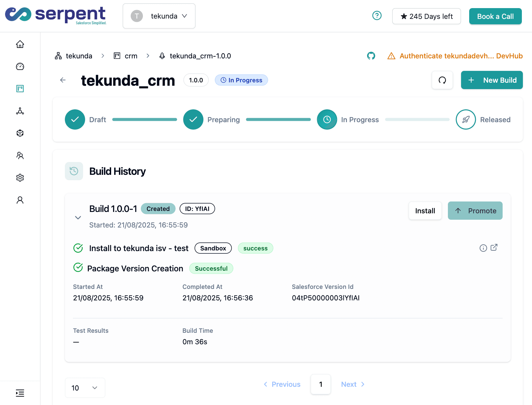Open the page size dropdown showing 10
Screen dimensions: 532x405
click(85, 388)
